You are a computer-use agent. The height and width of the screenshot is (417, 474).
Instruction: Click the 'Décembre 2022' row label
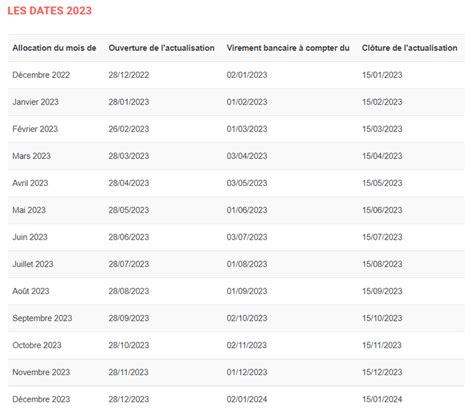coord(41,75)
